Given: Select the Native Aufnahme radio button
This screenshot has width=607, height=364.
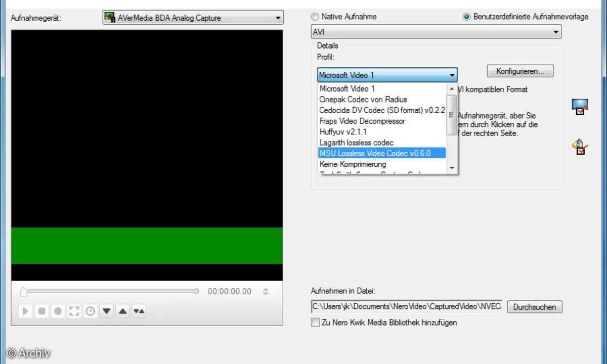Looking at the screenshot, I should (x=315, y=17).
